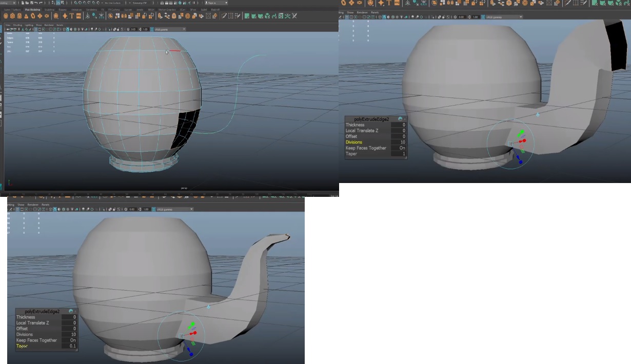Open the Shading menu in wireframe window
Viewport: 631px width, 364px height.
(17, 25)
